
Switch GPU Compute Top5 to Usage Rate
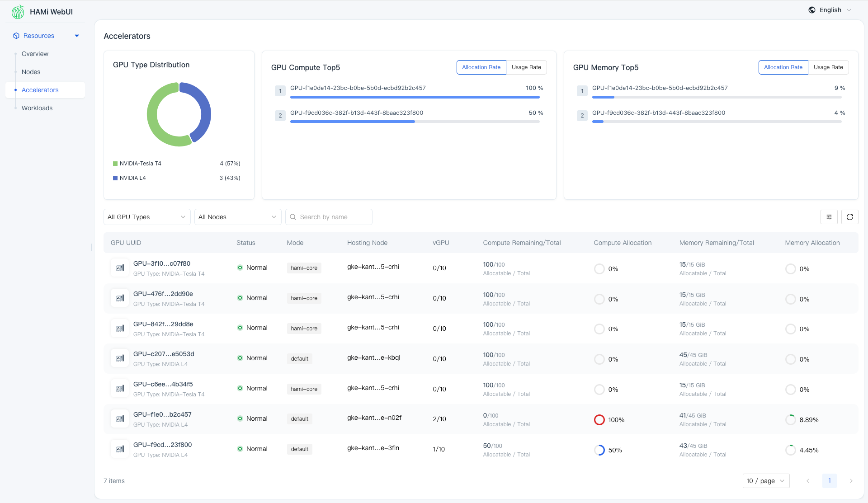[526, 67]
